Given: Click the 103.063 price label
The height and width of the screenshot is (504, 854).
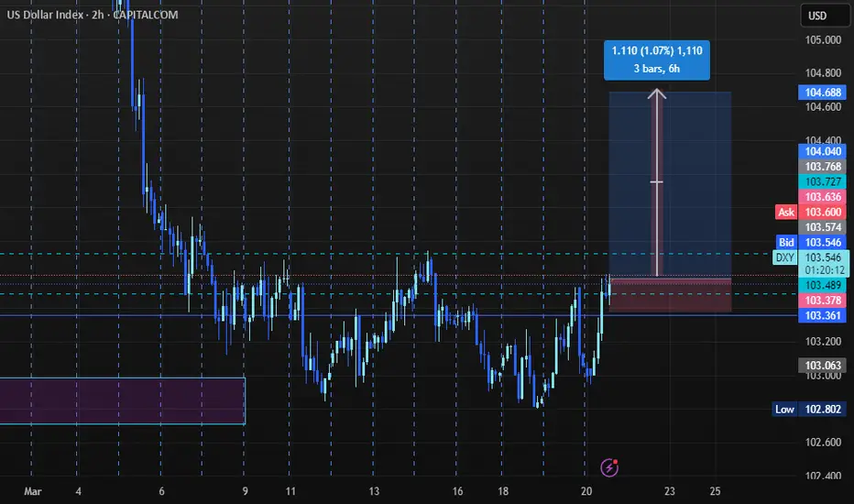Looking at the screenshot, I should pyautogui.click(x=823, y=365).
